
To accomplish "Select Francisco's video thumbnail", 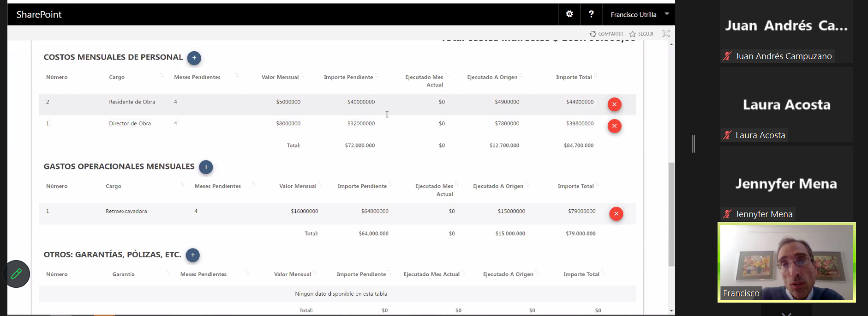I will click(787, 262).
